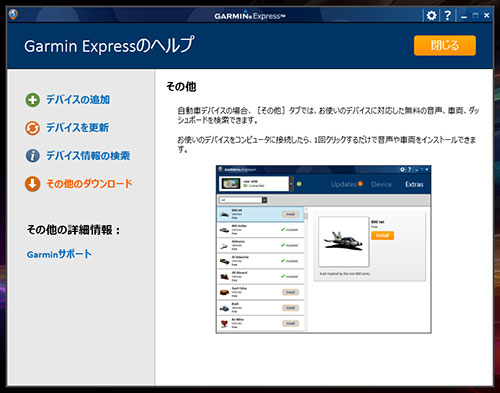The width and height of the screenshot is (500, 393).
Task: Click the Garmin Expressのヘルプ title
Action: [x=109, y=45]
